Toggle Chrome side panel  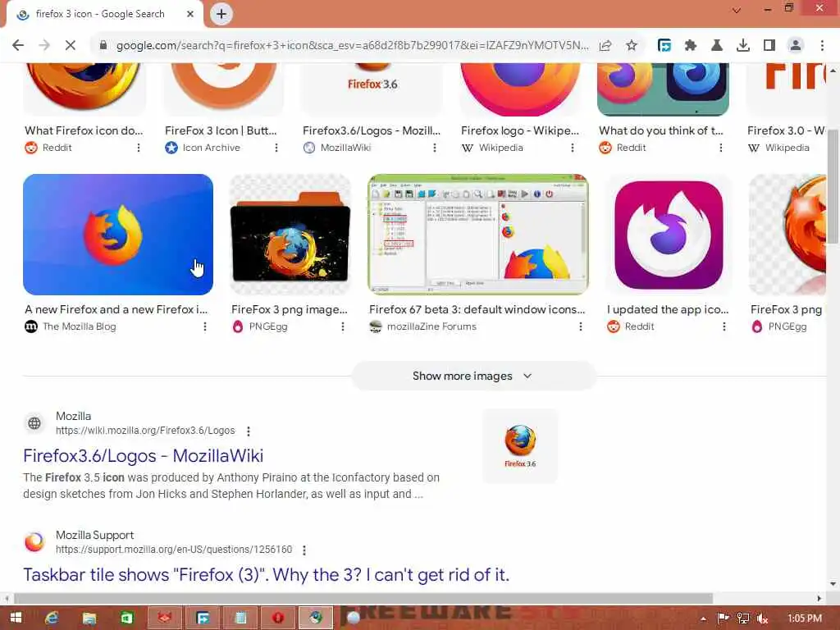point(769,46)
